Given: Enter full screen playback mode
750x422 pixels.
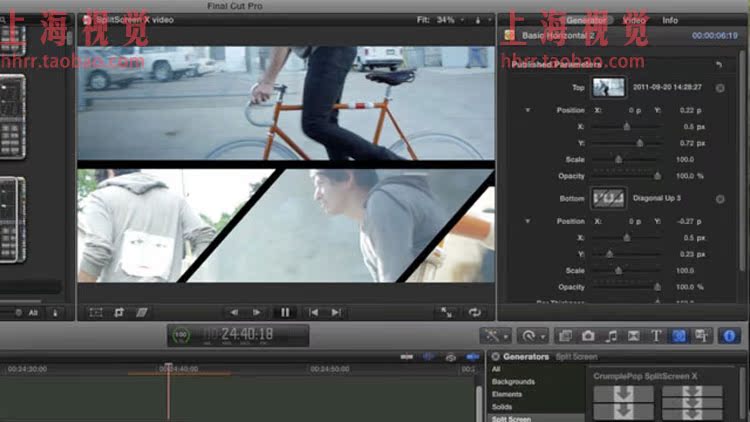Looking at the screenshot, I should point(446,312).
